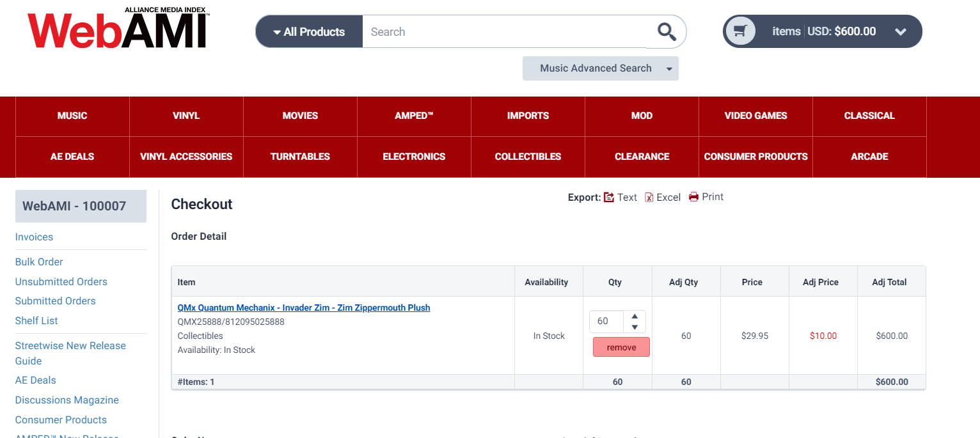This screenshot has width=980, height=438.
Task: Click the cart total USD: $600.00
Action: 842,31
